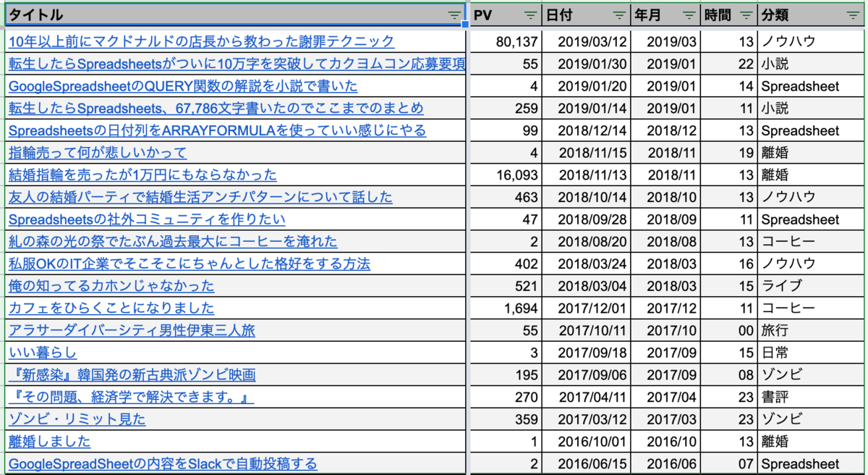Open link 10年以上前にマクドナルドの店長から教わった謝罪テクニック
Viewport: 868px width, 475px height.
coord(202,41)
